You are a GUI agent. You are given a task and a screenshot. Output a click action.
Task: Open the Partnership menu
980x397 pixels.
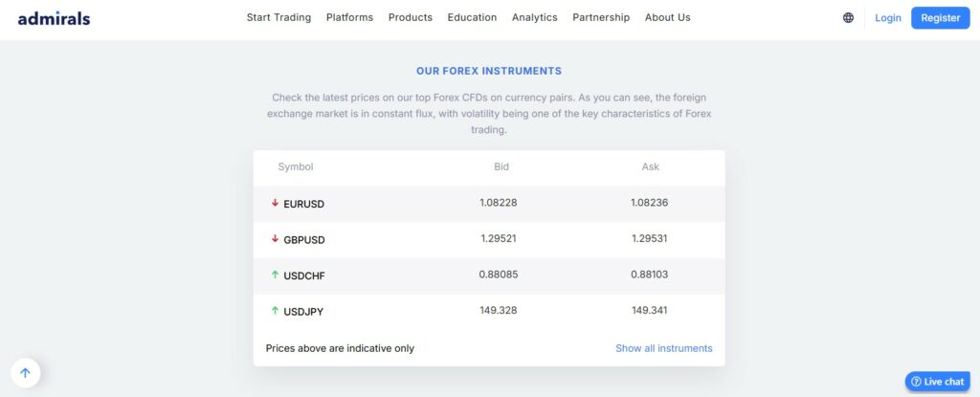[x=601, y=17]
